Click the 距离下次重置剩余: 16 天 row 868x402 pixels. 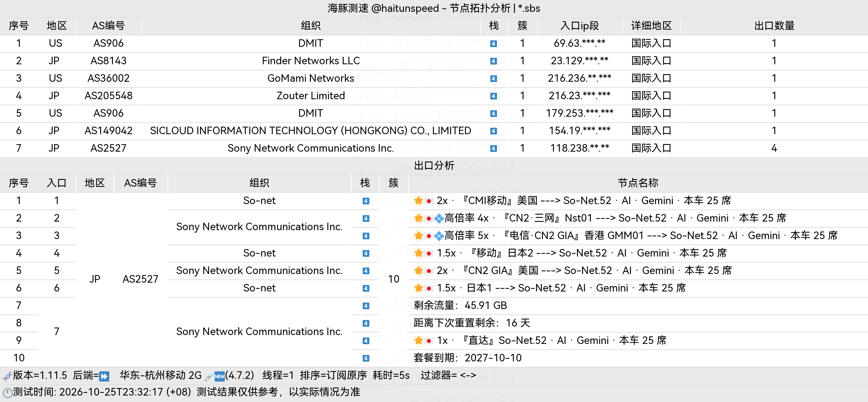point(472,323)
